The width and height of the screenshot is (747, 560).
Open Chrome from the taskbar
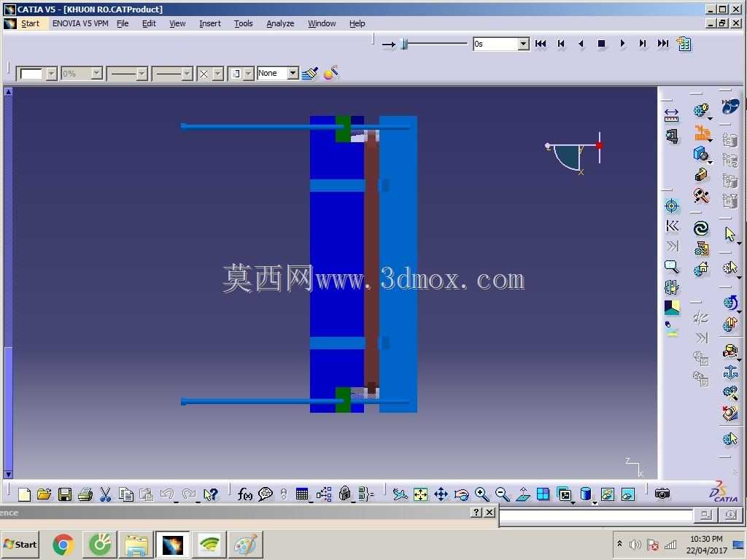pos(63,544)
